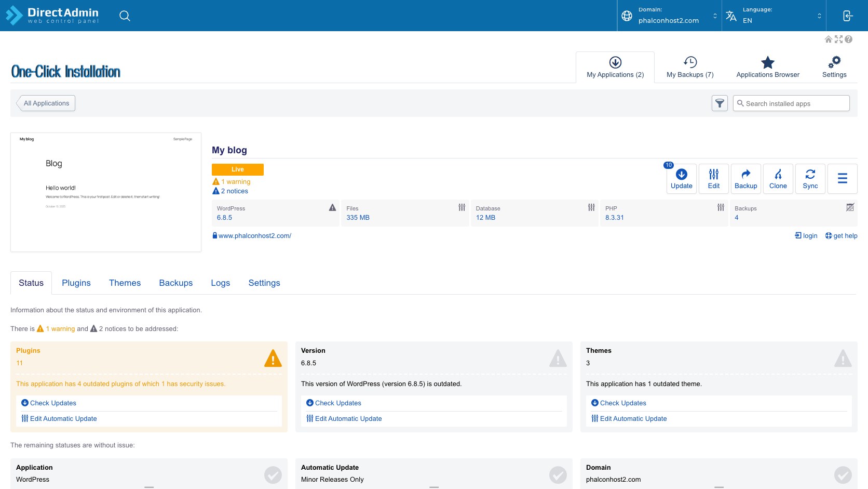
Task: Open the hamburger more-actions menu
Action: [x=843, y=179]
